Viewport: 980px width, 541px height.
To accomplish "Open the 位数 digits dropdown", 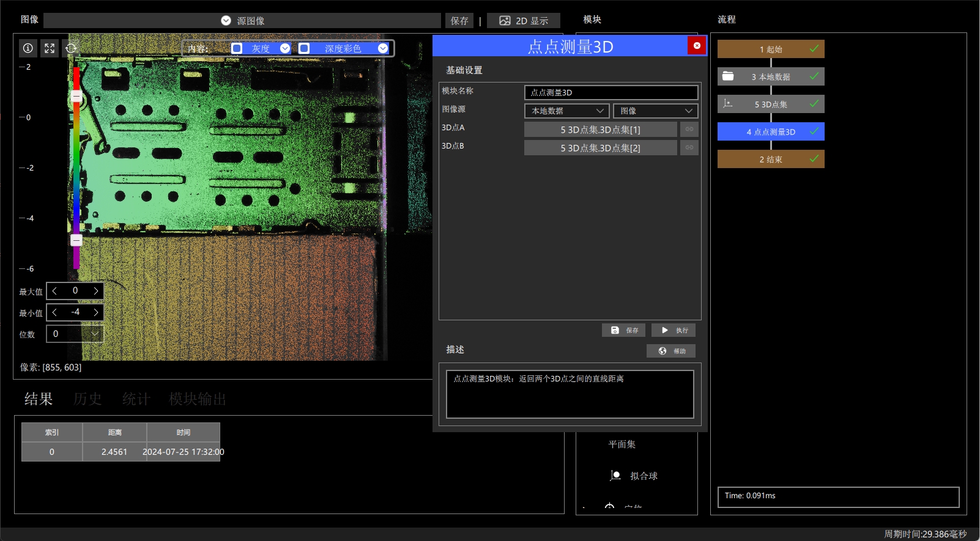I will pyautogui.click(x=75, y=334).
